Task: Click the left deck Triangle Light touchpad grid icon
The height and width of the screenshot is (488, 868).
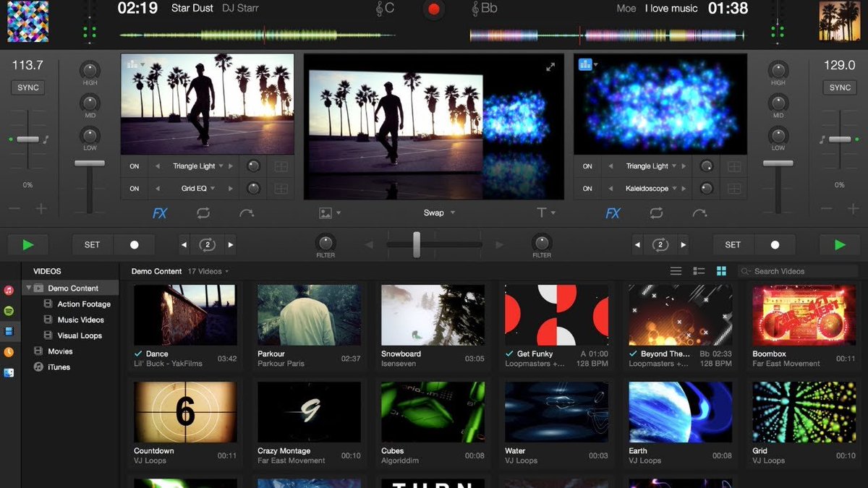Action: tap(281, 166)
